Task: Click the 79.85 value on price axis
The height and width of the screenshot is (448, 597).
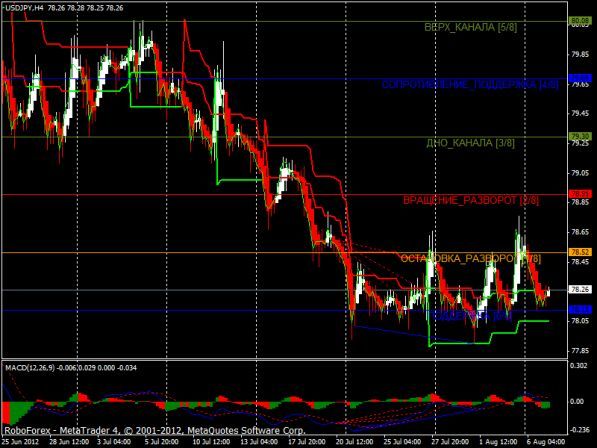Action: (x=581, y=54)
